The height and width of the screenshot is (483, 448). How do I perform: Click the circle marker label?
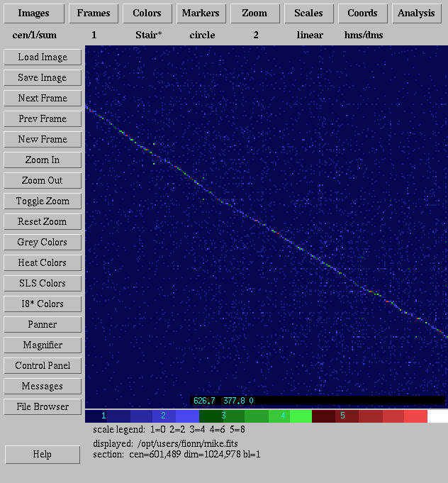click(202, 35)
